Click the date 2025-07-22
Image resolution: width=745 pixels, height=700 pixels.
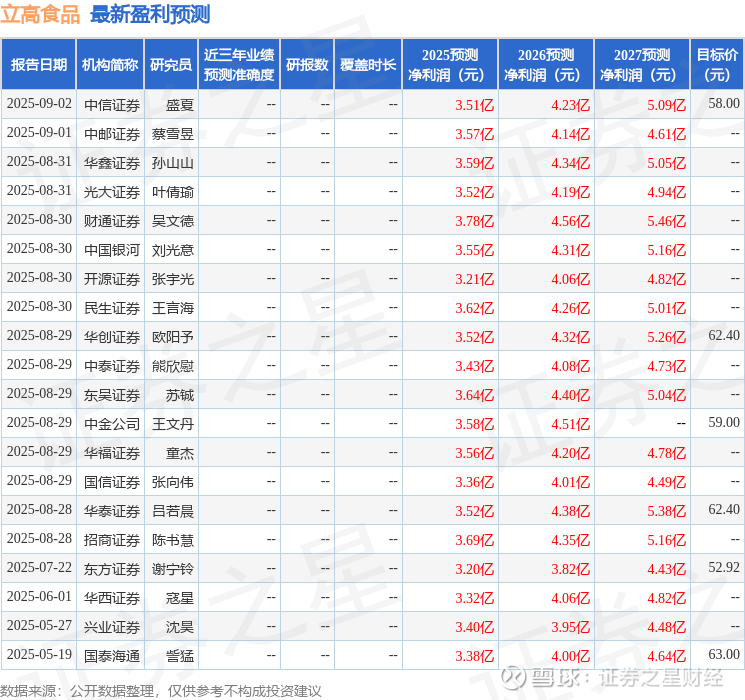[39, 567]
